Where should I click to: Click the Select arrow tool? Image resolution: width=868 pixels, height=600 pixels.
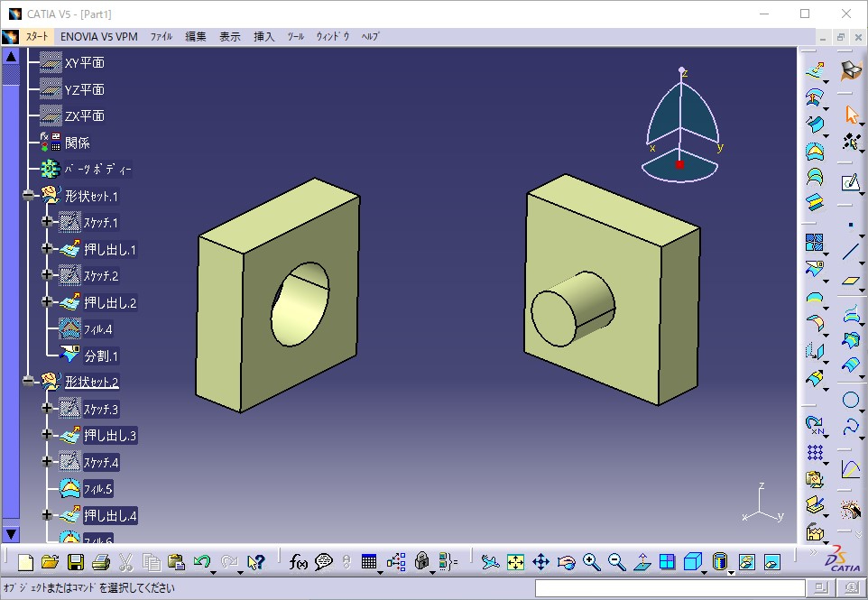click(x=851, y=115)
